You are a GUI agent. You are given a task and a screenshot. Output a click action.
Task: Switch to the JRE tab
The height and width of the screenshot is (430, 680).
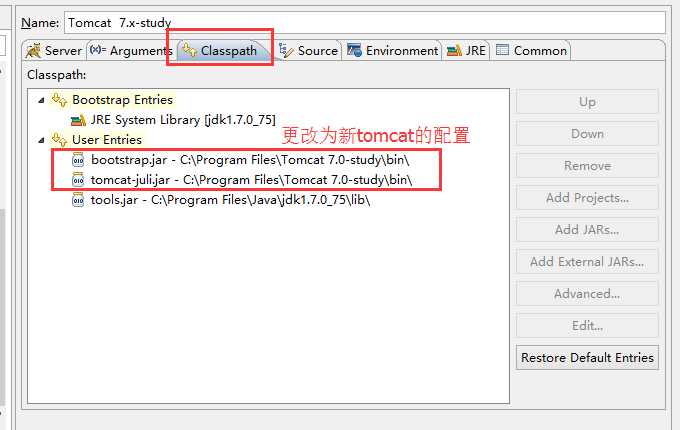point(467,51)
